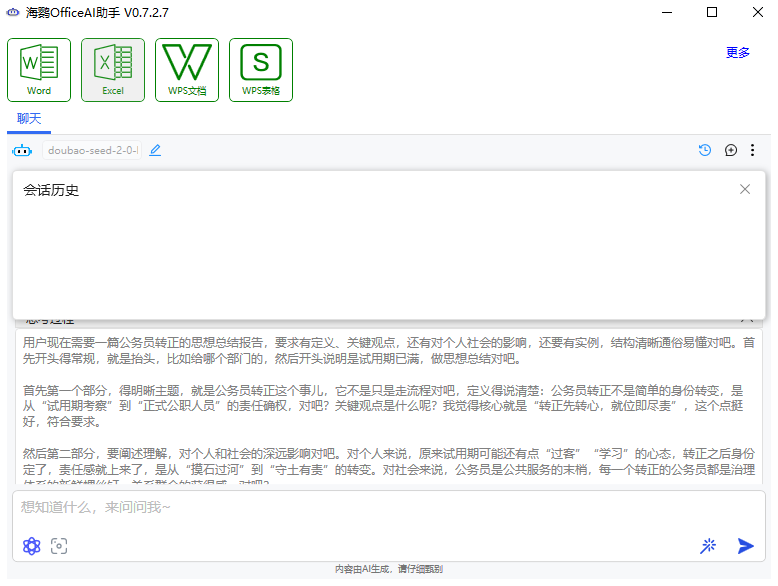This screenshot has width=778, height=586.
Task: Click the magic sparkle prompt-optimize icon
Action: pos(708,546)
